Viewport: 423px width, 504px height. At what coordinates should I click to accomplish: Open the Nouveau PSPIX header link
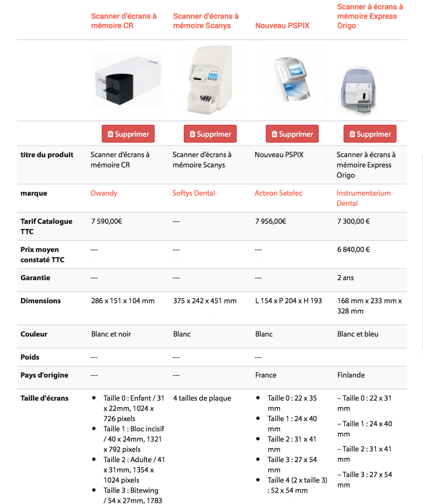[282, 26]
